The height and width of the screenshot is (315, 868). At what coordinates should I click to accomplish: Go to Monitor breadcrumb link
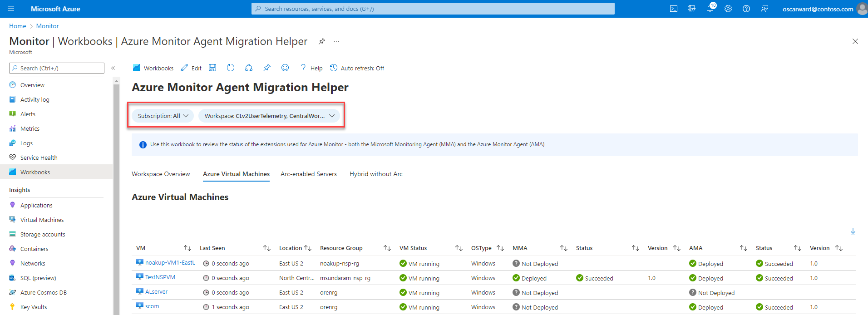[47, 26]
